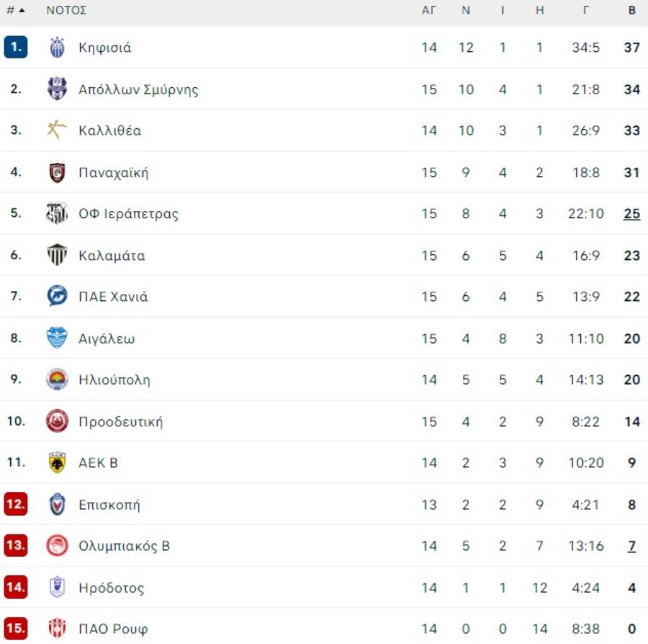Screen dimensions: 648x644
Task: Click the ΠΑΟ Ρουφ striped crest
Action: [57, 628]
